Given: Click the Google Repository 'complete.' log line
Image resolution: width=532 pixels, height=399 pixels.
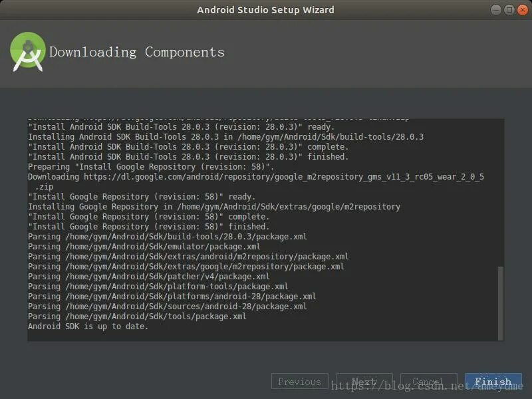Looking at the screenshot, I should coord(148,217).
